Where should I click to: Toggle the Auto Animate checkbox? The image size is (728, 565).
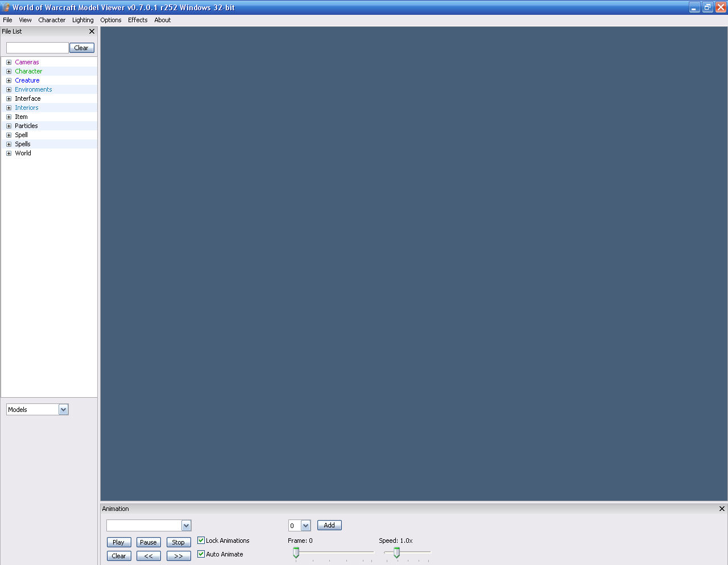click(x=201, y=554)
